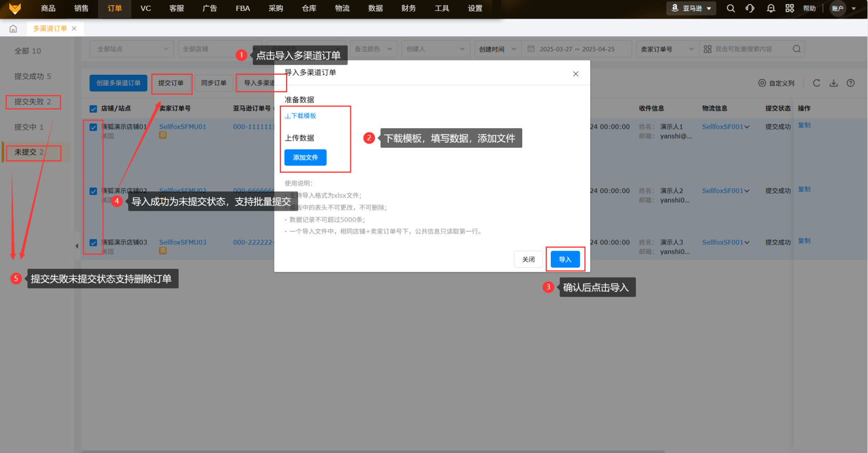
Task: Open the 亚马逊 platform switcher
Action: (x=691, y=8)
